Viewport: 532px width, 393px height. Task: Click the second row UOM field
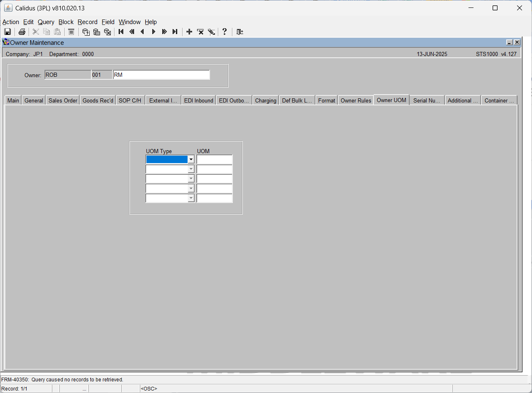point(215,169)
